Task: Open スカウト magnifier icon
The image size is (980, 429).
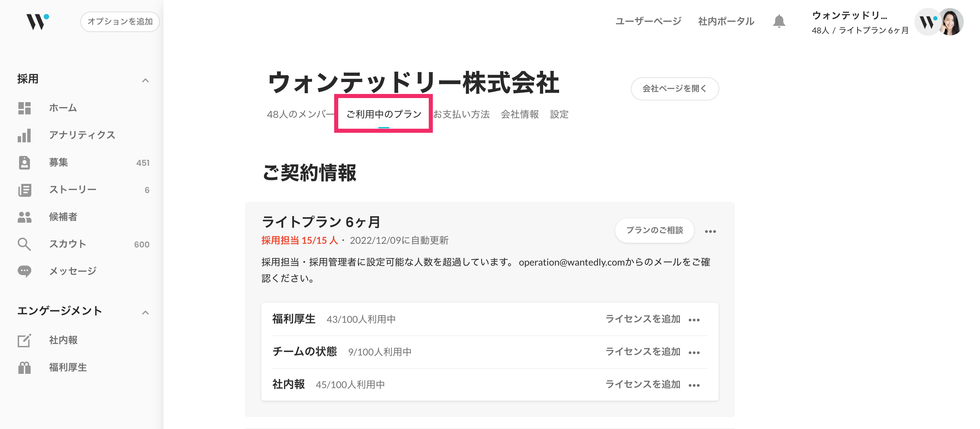Action: (x=24, y=244)
